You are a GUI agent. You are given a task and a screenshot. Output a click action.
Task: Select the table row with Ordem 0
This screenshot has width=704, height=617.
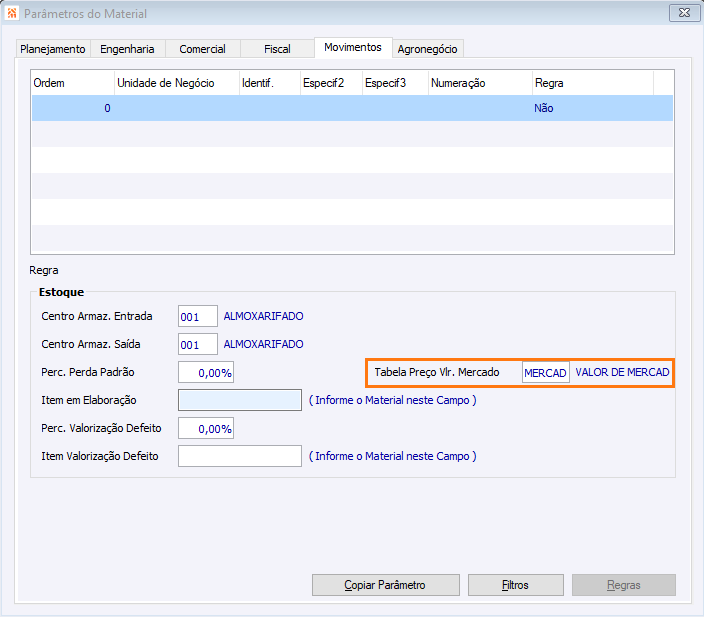point(352,108)
